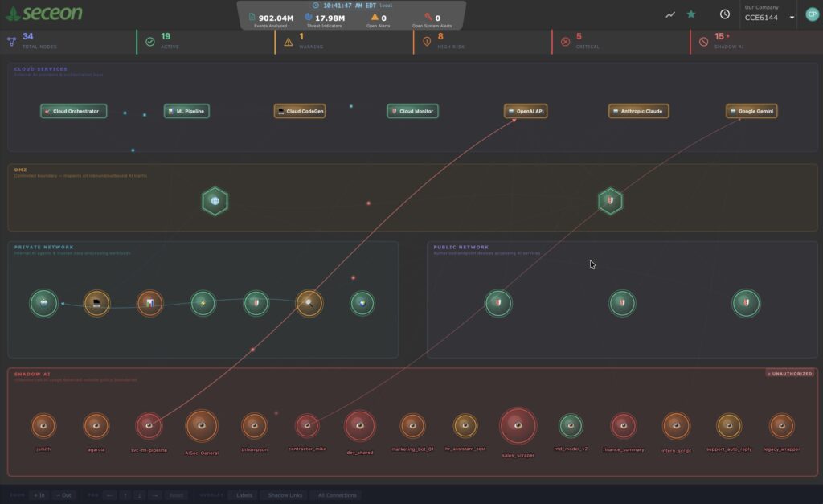
Task: Click the rnd_model_v2 green node
Action: pyautogui.click(x=571, y=426)
